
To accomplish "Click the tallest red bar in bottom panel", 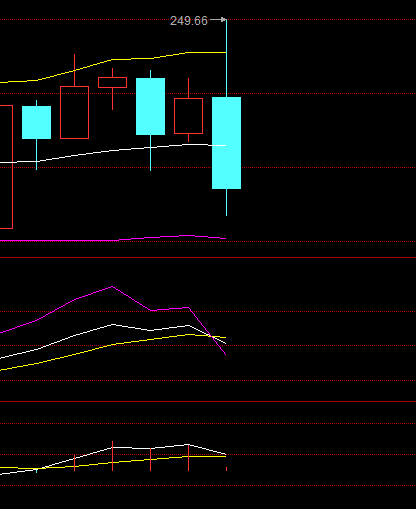I will pyautogui.click(x=112, y=456).
